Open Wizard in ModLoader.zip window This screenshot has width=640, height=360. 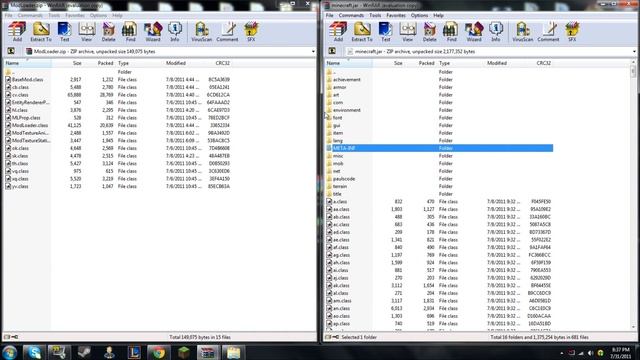153,32
